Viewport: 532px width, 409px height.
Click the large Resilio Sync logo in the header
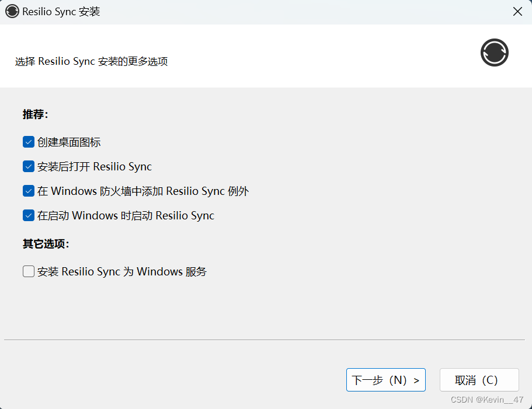494,53
